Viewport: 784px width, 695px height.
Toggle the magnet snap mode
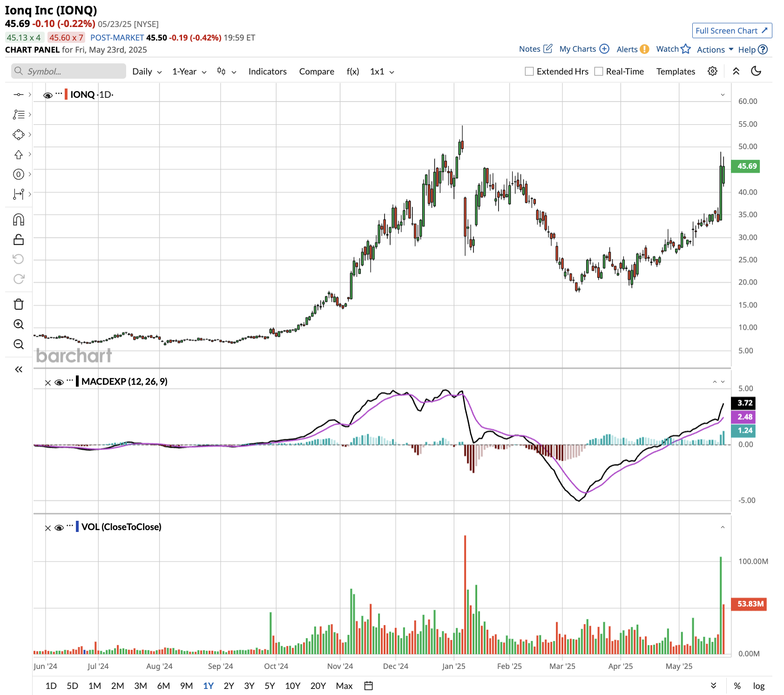coord(18,220)
